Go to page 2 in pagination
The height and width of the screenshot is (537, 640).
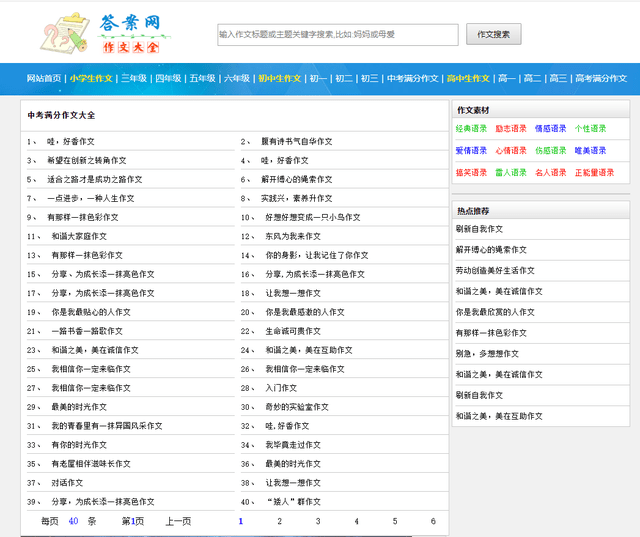[x=280, y=521]
